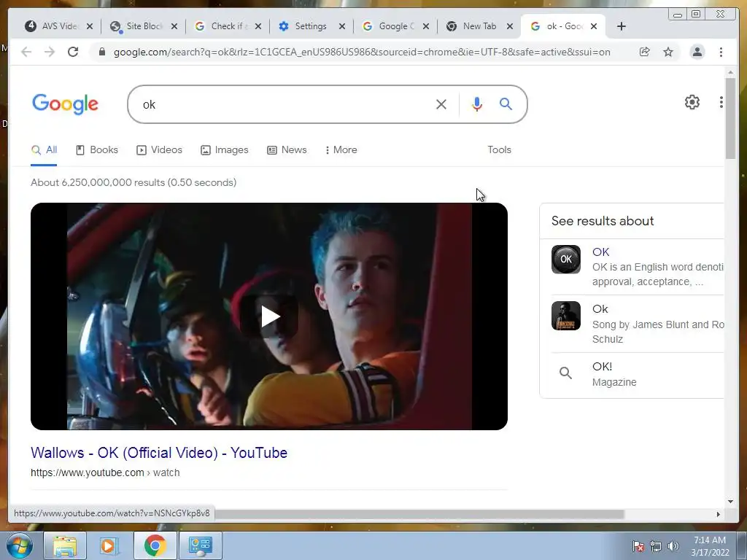
Task: Open Windows Explorer from the taskbar
Action: tap(65, 545)
